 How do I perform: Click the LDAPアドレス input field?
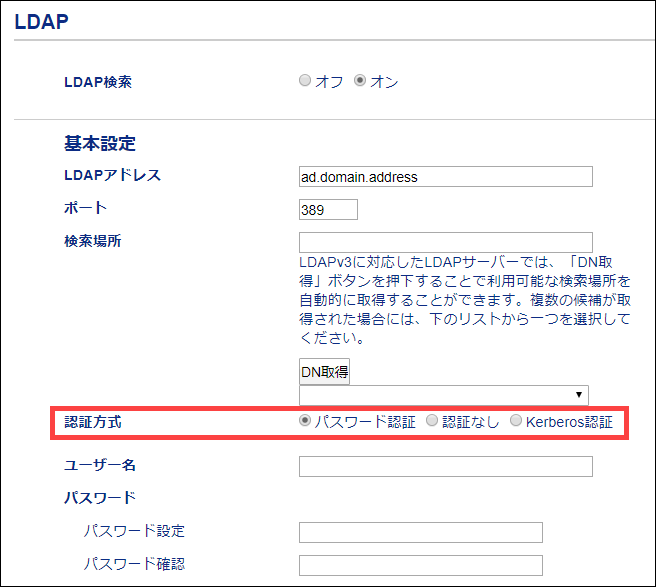(x=445, y=177)
